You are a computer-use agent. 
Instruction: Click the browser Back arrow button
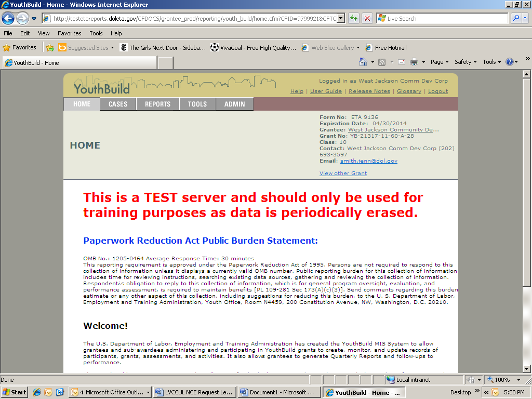[8, 18]
